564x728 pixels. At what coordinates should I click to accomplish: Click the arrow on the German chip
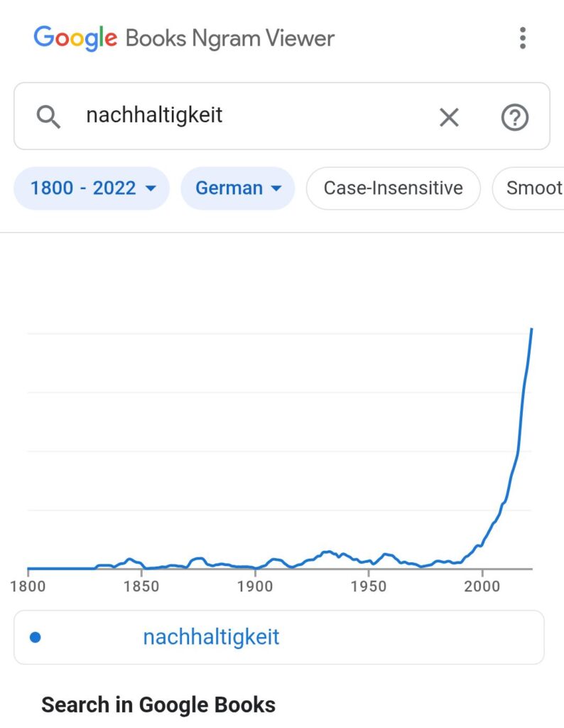click(x=277, y=188)
